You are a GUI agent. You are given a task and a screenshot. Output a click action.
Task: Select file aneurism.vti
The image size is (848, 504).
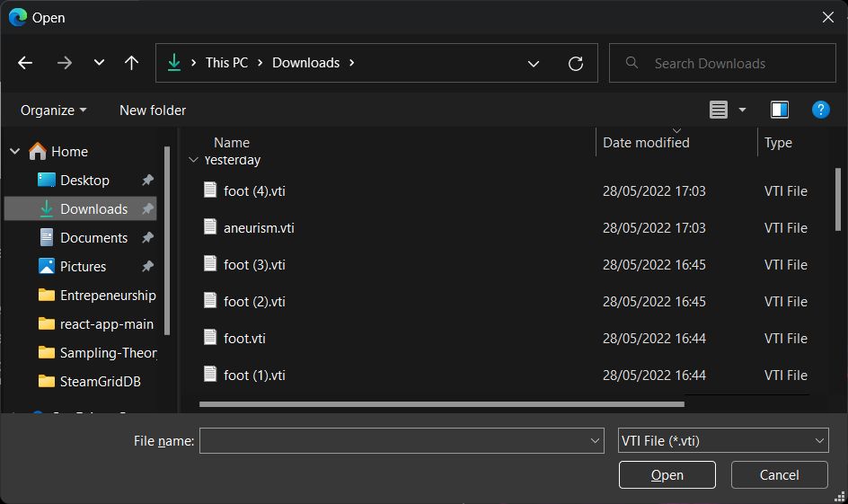[x=259, y=227]
